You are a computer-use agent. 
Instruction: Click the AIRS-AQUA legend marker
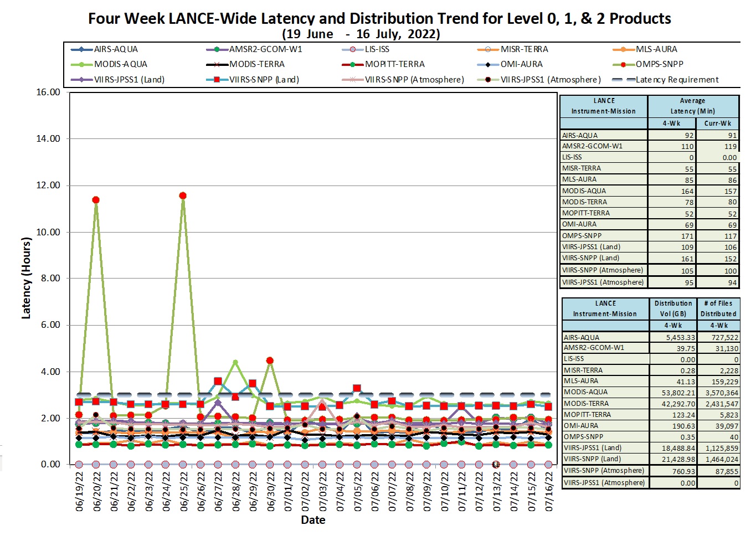coord(82,49)
